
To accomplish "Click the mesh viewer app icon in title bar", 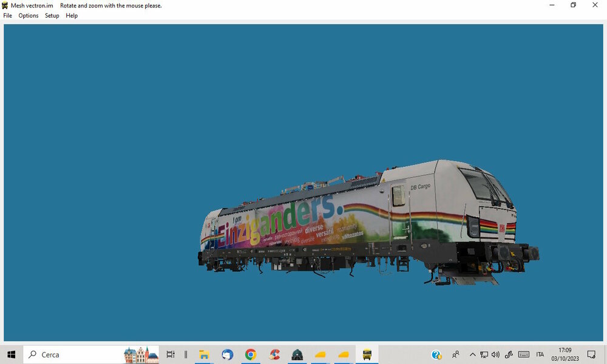I will click(x=5, y=5).
